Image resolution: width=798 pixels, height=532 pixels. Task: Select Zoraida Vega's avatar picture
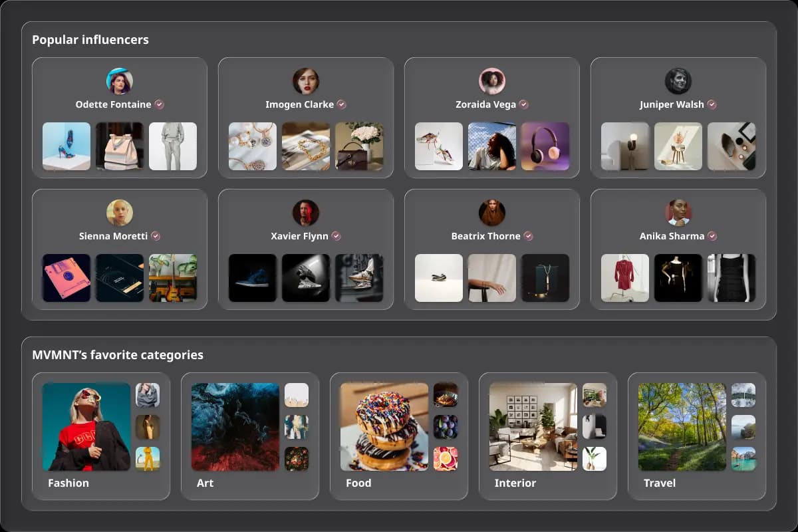[x=492, y=81]
